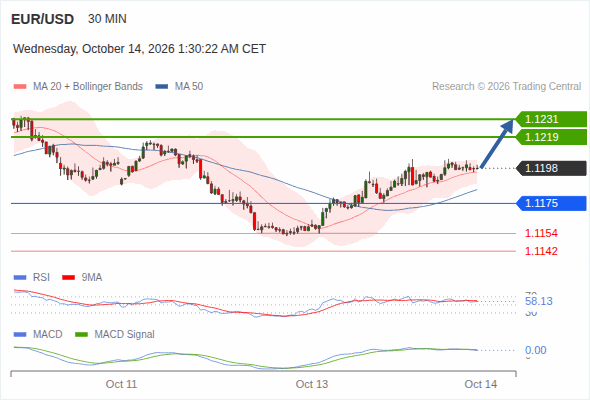Click the 1.1142 support level value

click(541, 251)
